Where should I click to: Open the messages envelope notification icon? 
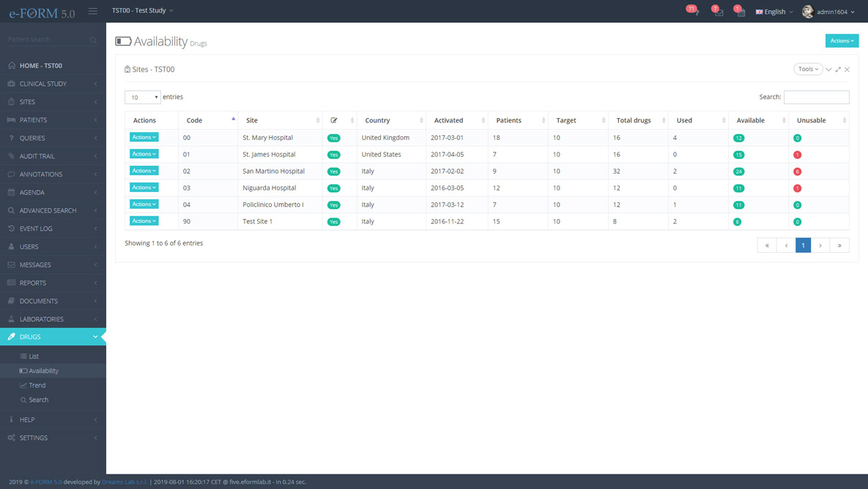(718, 12)
